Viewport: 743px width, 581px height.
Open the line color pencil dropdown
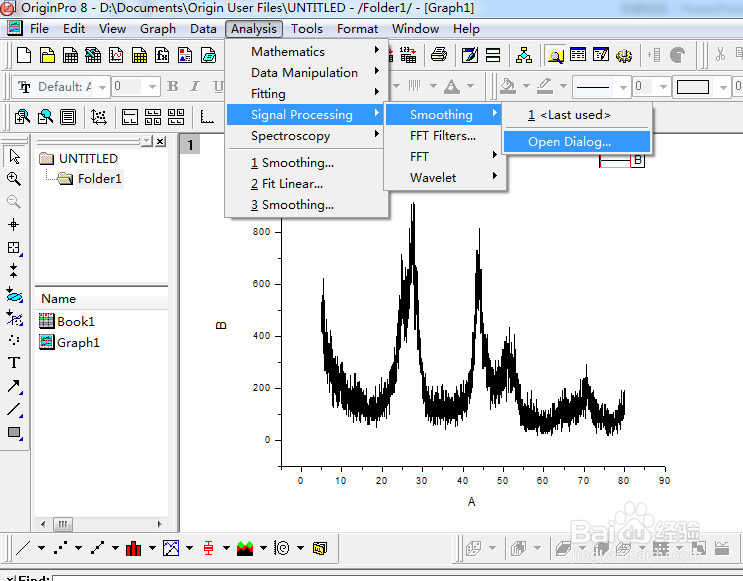point(563,86)
